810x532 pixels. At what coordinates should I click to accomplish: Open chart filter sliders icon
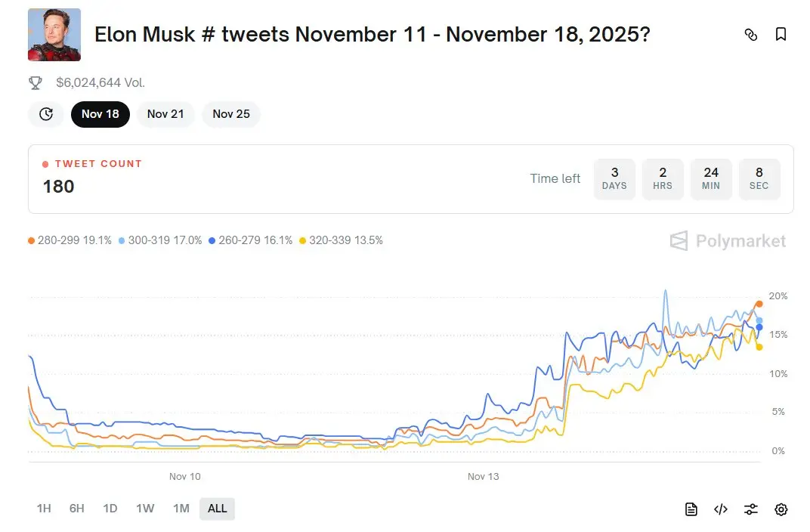[x=750, y=509]
